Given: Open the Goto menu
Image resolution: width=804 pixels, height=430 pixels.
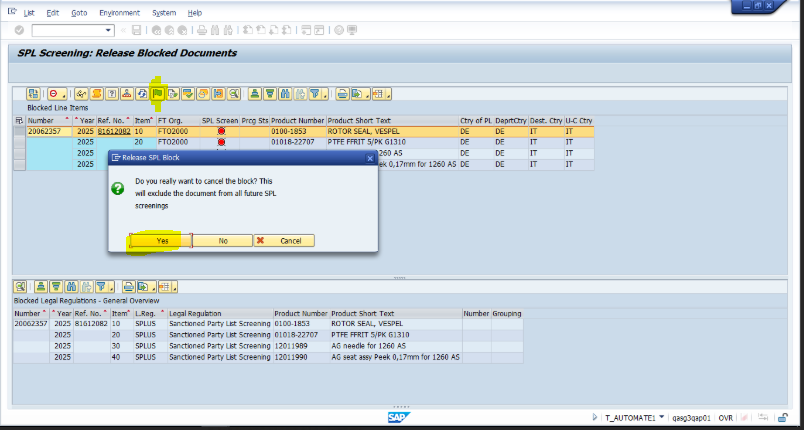Looking at the screenshot, I should click(x=79, y=13).
